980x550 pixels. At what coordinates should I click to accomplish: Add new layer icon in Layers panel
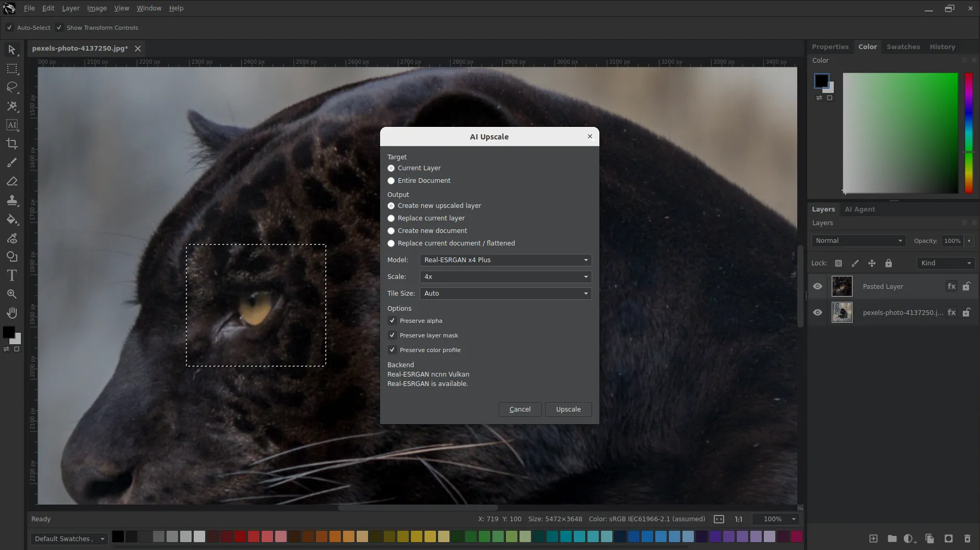(873, 539)
